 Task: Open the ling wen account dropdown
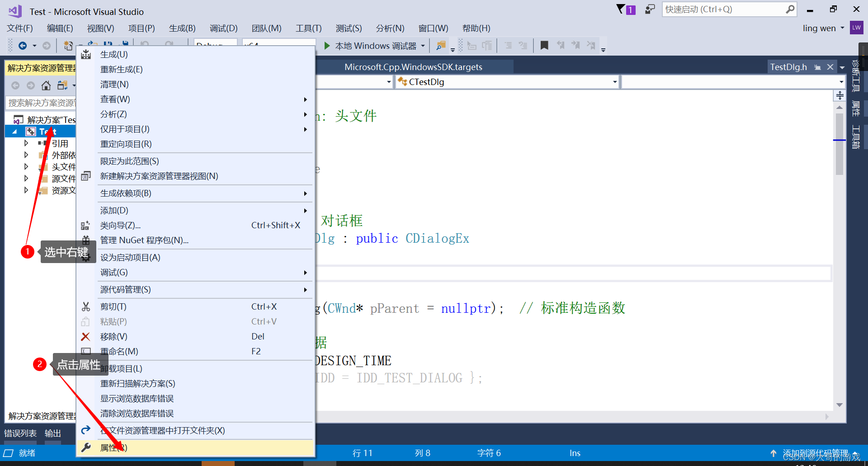(x=842, y=28)
